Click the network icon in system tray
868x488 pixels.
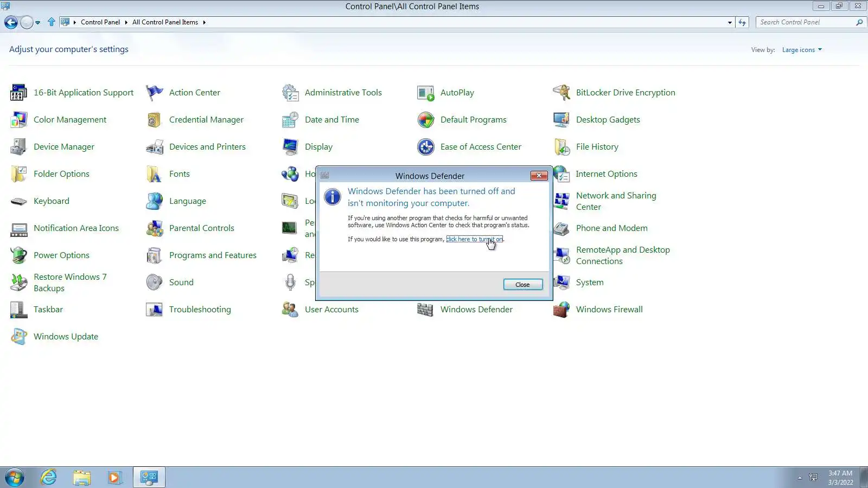click(x=813, y=478)
